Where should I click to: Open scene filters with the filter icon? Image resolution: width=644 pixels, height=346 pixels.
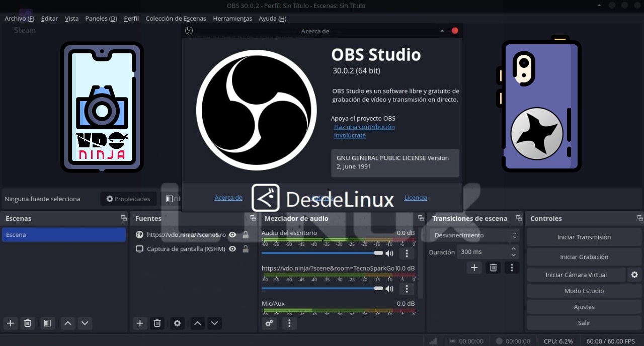(x=47, y=323)
